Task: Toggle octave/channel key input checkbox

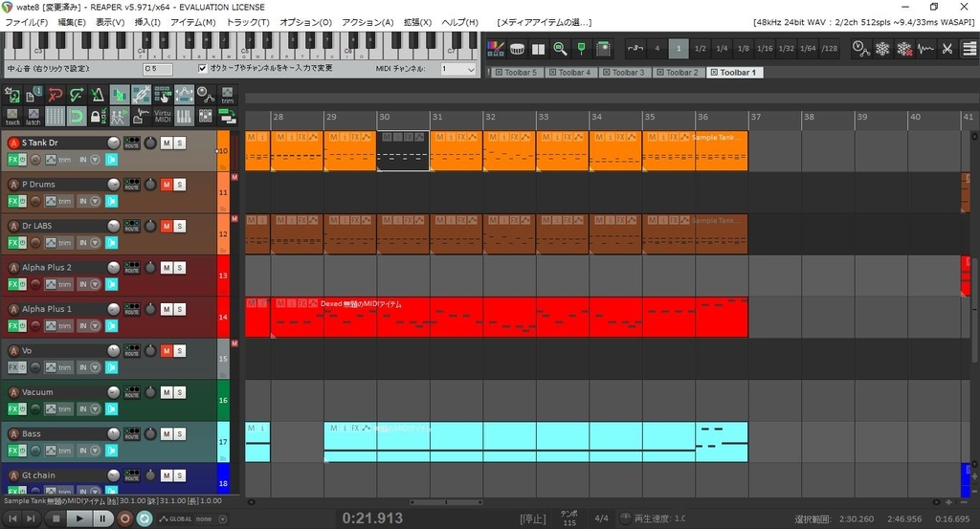Action: 203,68
